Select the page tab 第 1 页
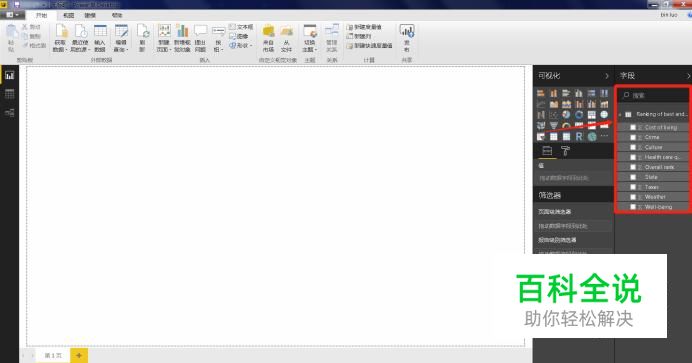The image size is (692, 363). click(x=53, y=356)
